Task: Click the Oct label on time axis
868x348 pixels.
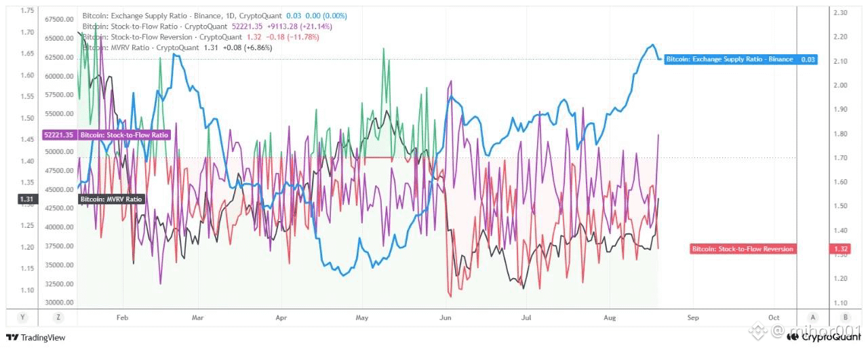Action: tap(774, 317)
